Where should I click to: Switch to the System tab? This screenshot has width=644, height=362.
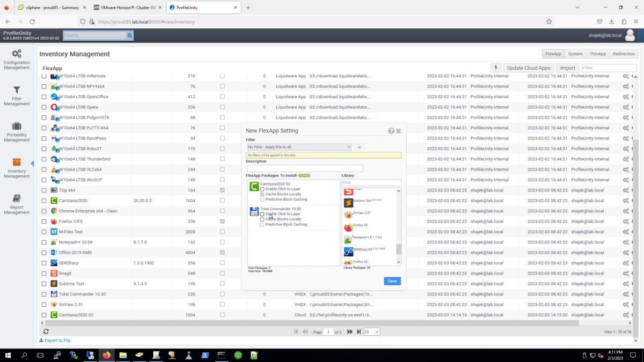(x=575, y=54)
